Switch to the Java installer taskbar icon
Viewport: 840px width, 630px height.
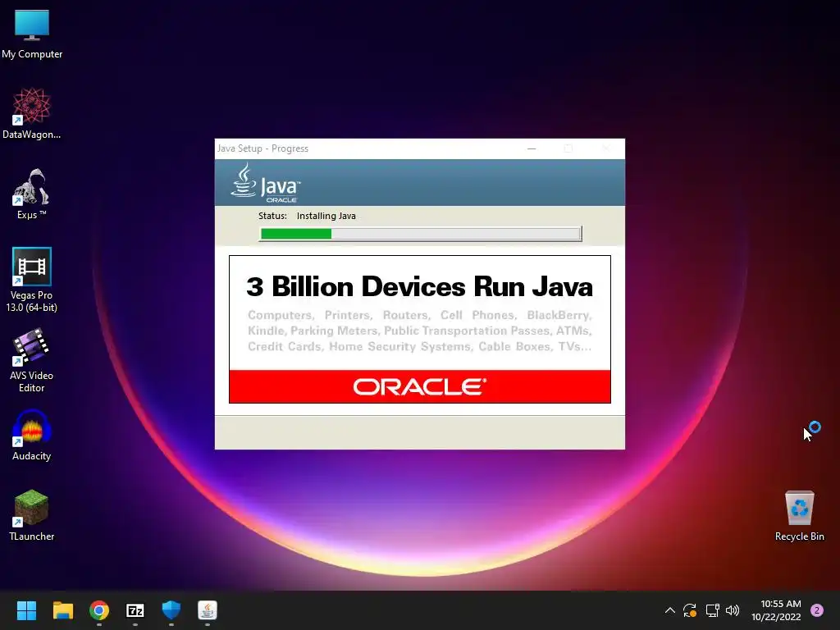(x=208, y=610)
